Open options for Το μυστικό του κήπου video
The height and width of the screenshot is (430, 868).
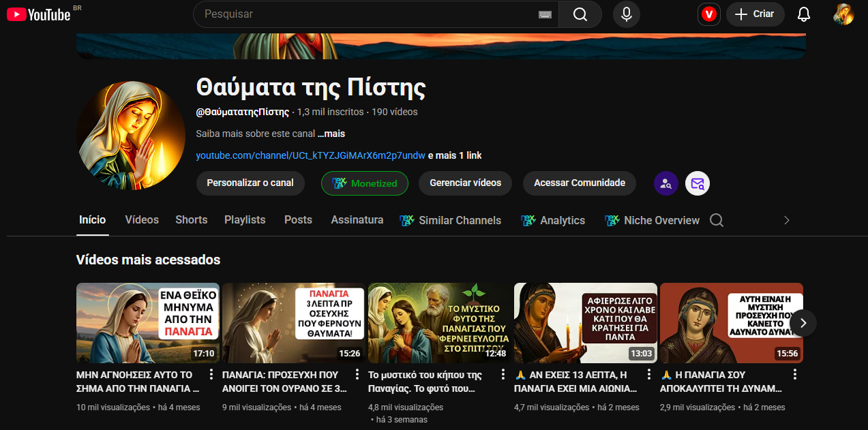503,375
